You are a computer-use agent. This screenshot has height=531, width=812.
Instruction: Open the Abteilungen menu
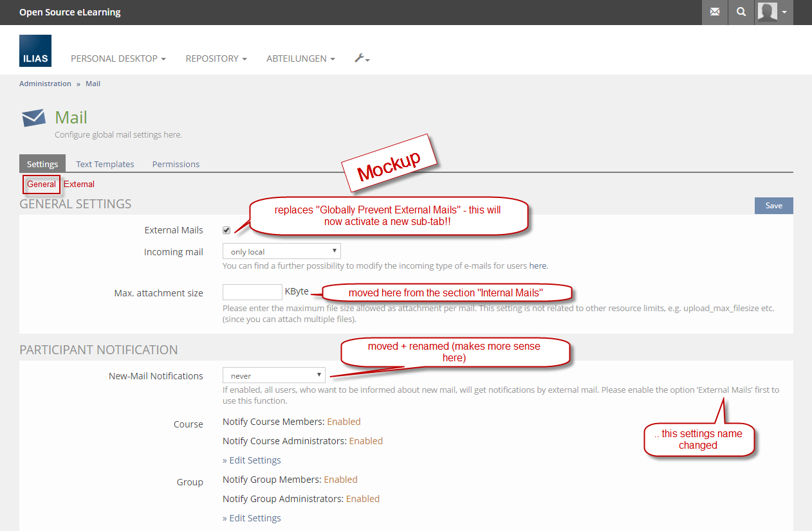(300, 59)
